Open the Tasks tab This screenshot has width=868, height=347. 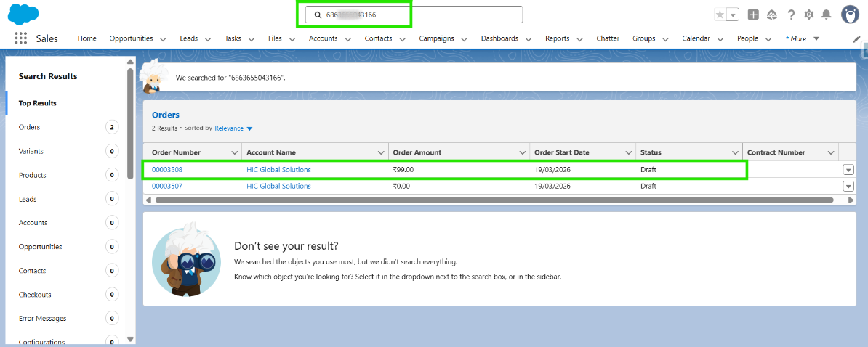coord(233,38)
